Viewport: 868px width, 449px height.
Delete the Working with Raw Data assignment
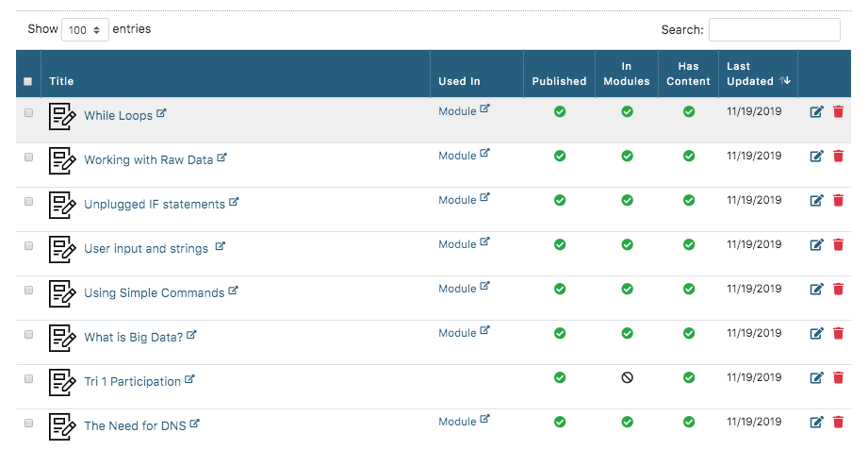point(838,157)
